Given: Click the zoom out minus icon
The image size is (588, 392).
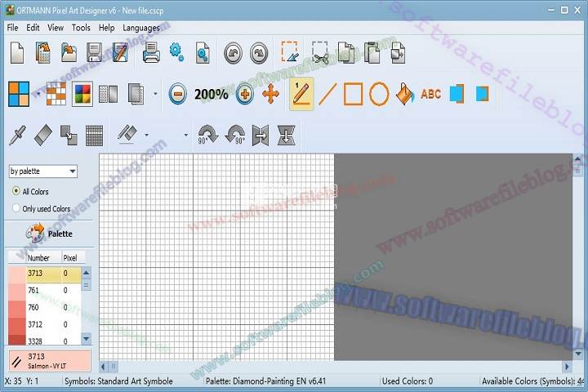Looking at the screenshot, I should click(177, 94).
